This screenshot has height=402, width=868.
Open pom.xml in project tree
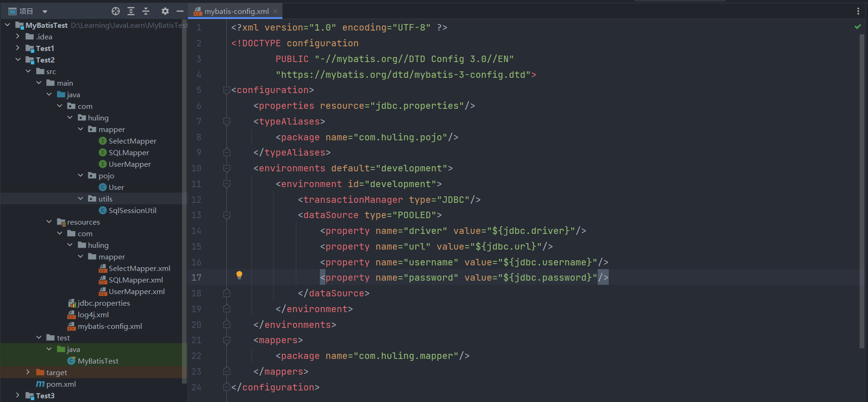coord(61,384)
